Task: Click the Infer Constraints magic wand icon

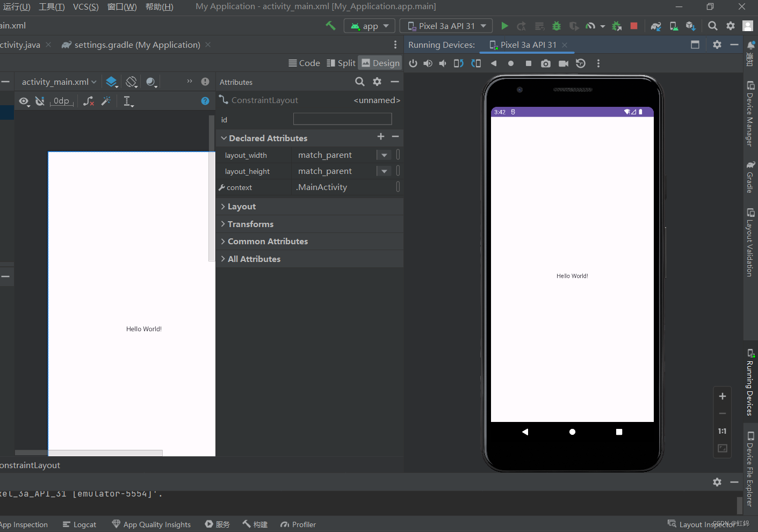Action: pyautogui.click(x=106, y=101)
